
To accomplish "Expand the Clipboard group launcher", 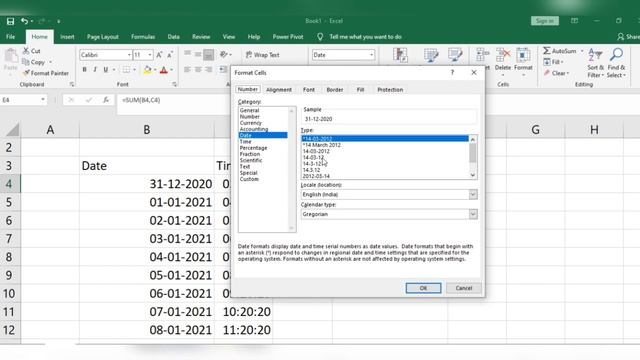I will click(x=72, y=84).
